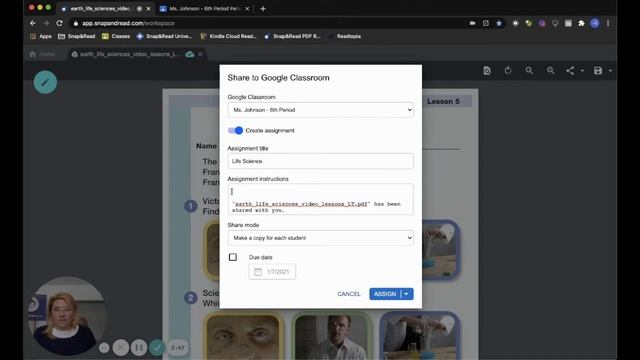Assign the document to the class
This screenshot has height=360, width=640.
point(385,294)
